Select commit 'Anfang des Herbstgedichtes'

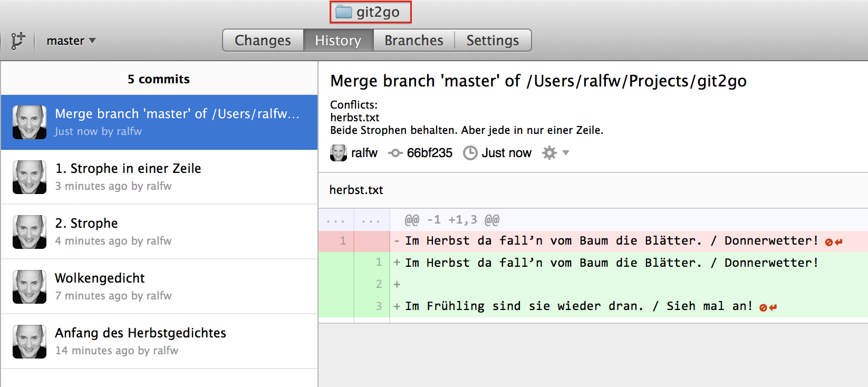tap(159, 342)
